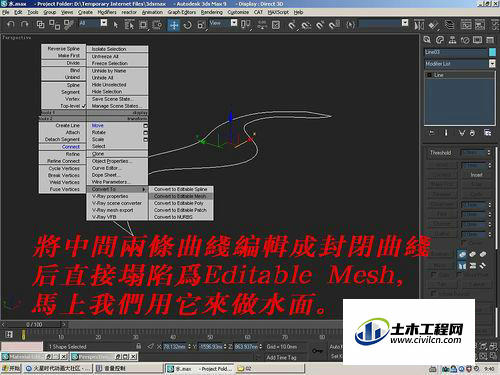The image size is (500, 375).
Task: Open Schematic View toolbar icon
Action: pos(480,25)
